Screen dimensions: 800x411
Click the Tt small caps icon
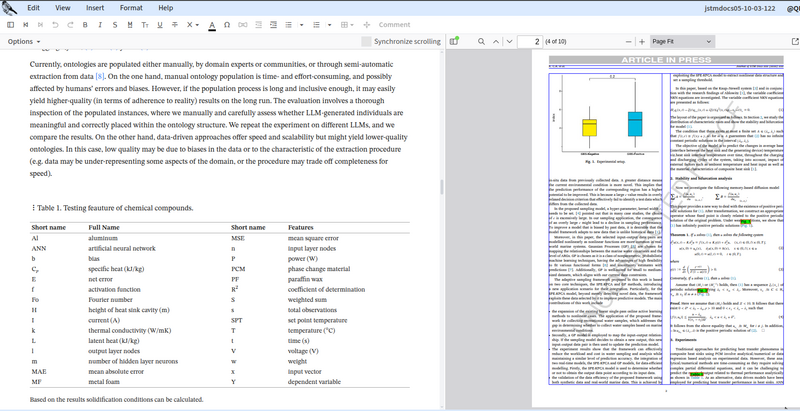(145, 24)
